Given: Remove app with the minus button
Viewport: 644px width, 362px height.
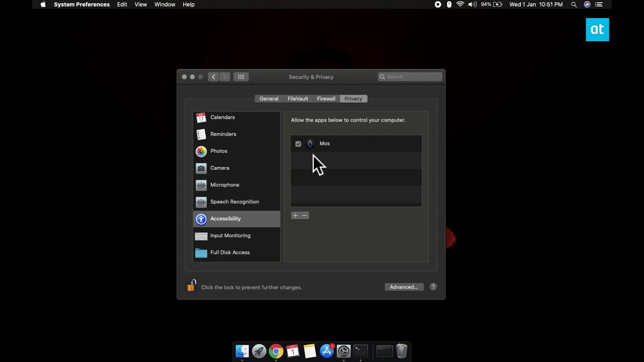Looking at the screenshot, I should coord(304,215).
